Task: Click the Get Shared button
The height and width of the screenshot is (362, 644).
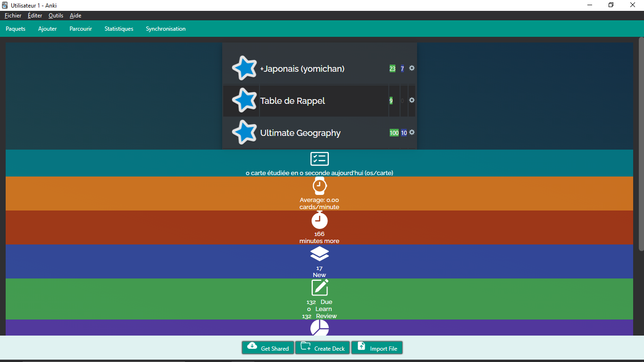Action: tap(268, 348)
